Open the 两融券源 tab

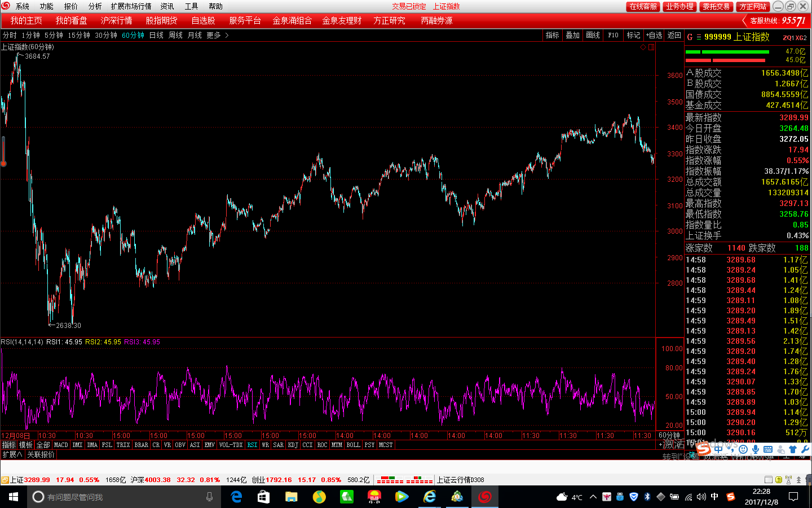point(436,20)
